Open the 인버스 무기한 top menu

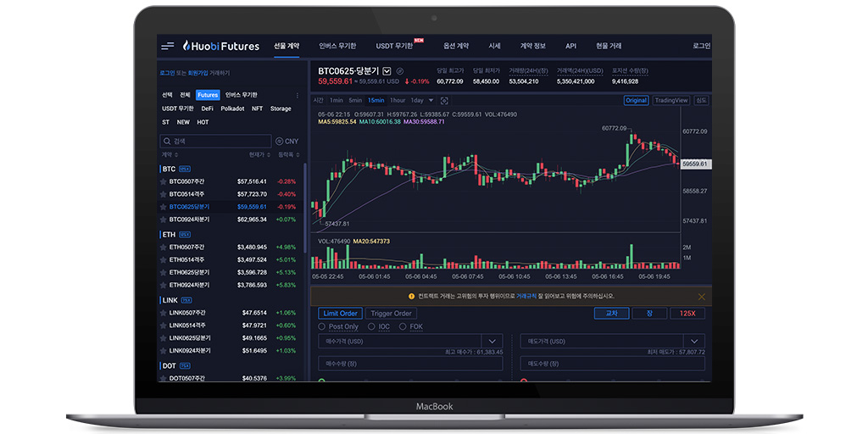pos(337,46)
